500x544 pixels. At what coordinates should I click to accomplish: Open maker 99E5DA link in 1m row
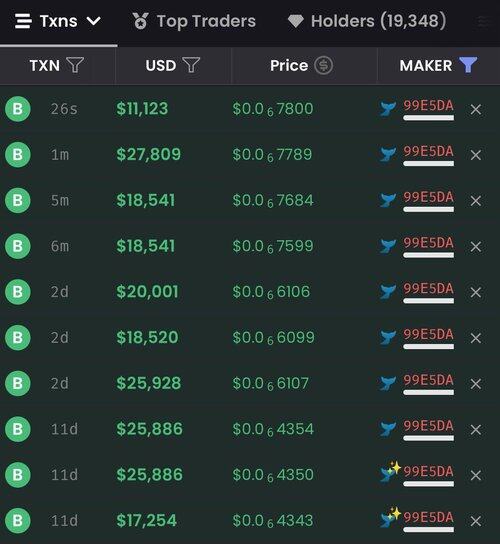pyautogui.click(x=429, y=152)
